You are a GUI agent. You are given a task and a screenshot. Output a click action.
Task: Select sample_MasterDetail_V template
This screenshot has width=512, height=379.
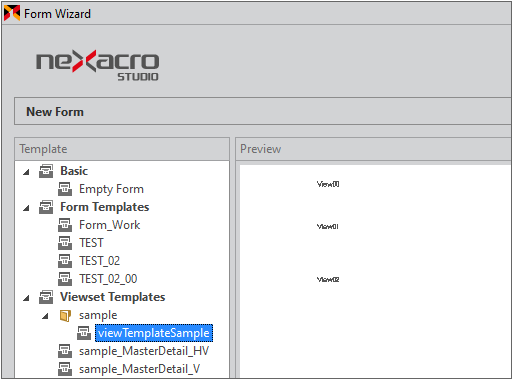[x=139, y=369]
